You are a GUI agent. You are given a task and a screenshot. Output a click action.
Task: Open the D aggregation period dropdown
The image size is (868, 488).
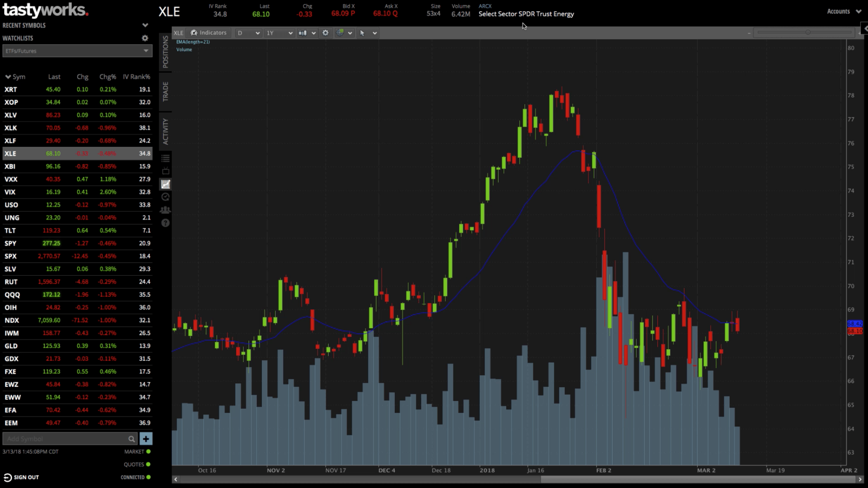pyautogui.click(x=248, y=33)
